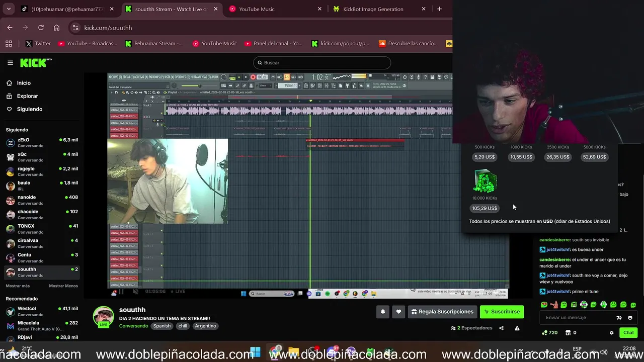Open xQc channel in following list
This screenshot has width=644, height=362.
42,157
